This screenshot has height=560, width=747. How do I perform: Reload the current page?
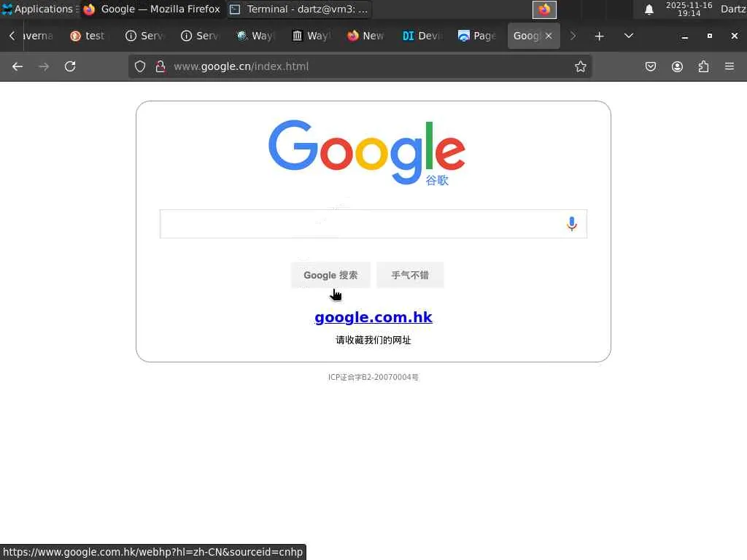click(x=70, y=66)
